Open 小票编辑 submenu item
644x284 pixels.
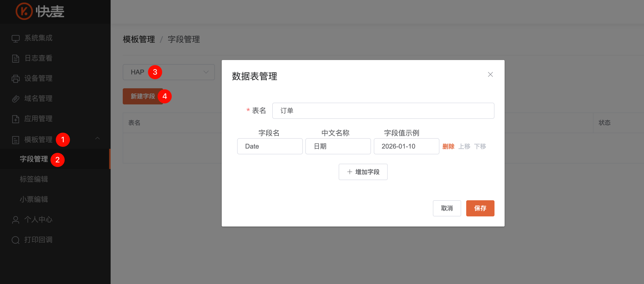point(34,199)
